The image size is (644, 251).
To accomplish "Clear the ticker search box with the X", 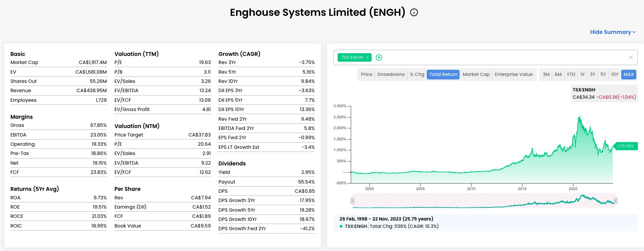I will tap(631, 57).
